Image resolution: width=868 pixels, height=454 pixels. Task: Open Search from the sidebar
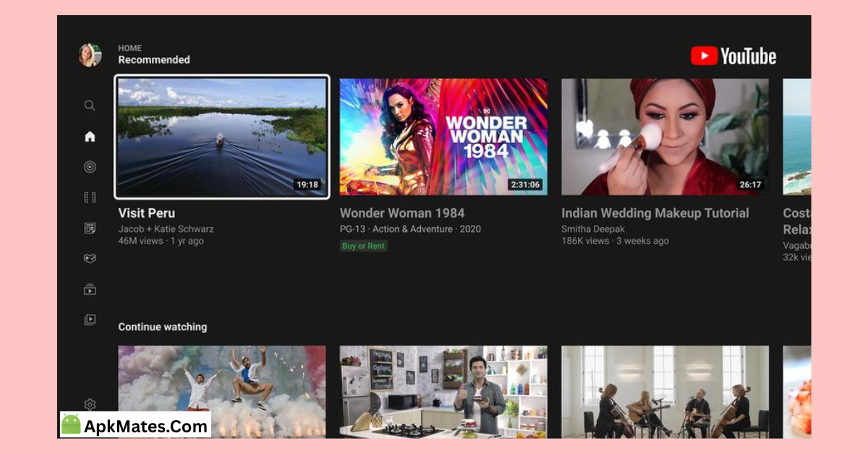90,106
